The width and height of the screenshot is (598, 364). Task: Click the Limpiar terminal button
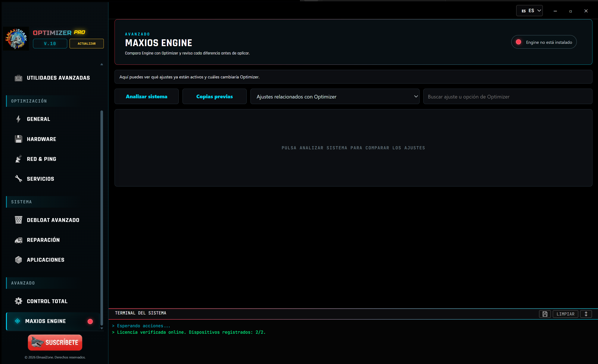pyautogui.click(x=566, y=314)
